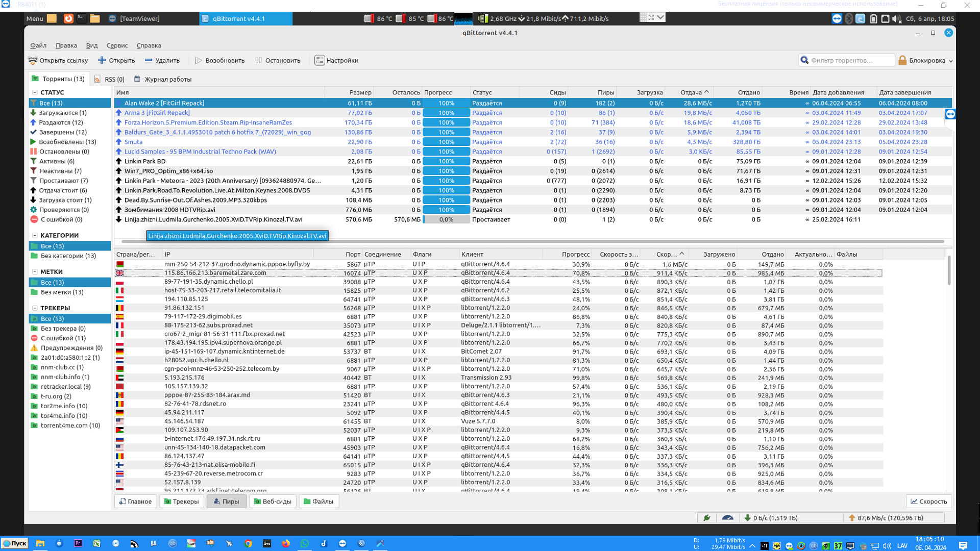980x551 pixels.
Task: Click the Lock (Блокировка) padlock icon
Action: [x=902, y=60]
